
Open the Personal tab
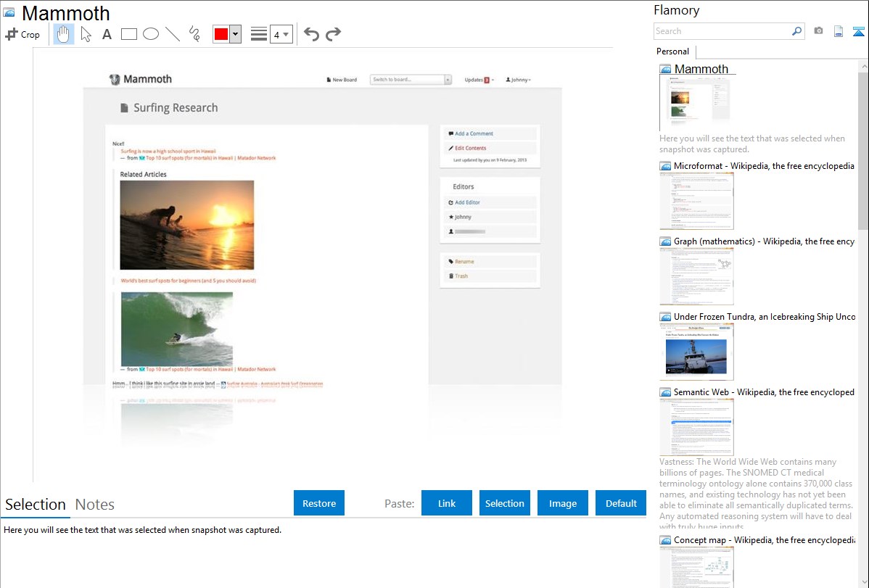click(x=672, y=51)
